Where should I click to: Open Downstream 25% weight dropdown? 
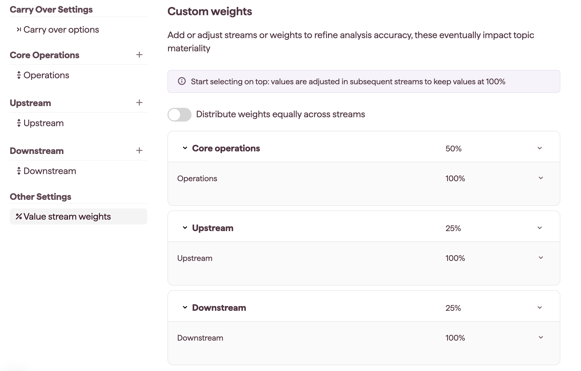click(x=540, y=308)
